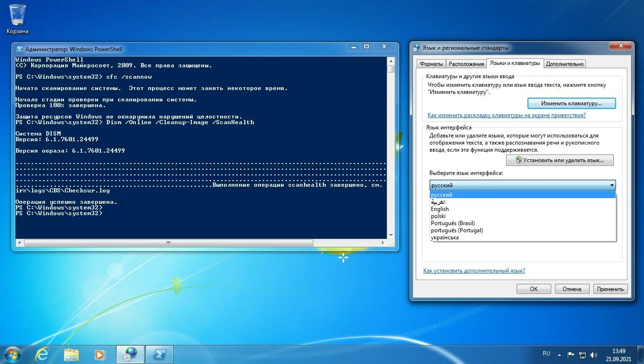Maximize the PowerShell window
The width and height of the screenshot is (644, 364).
[x=367, y=46]
